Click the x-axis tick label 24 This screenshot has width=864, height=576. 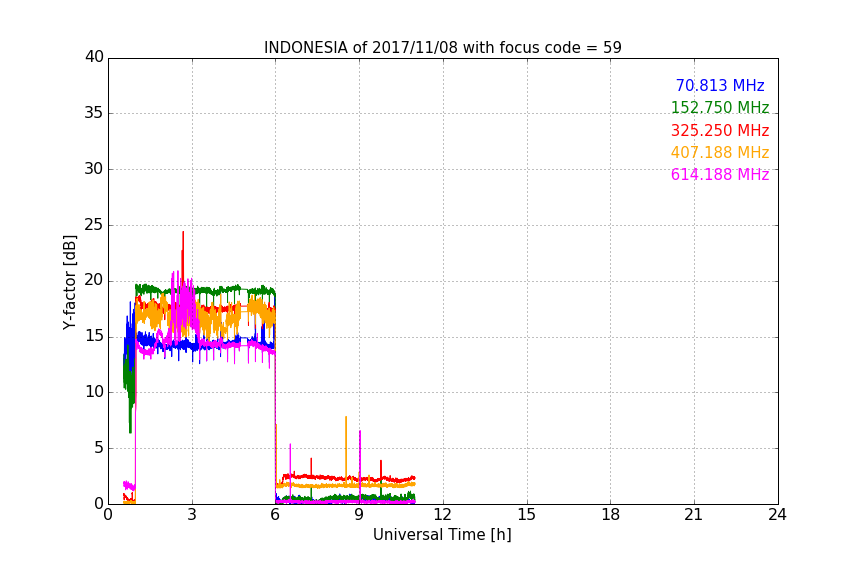777,515
